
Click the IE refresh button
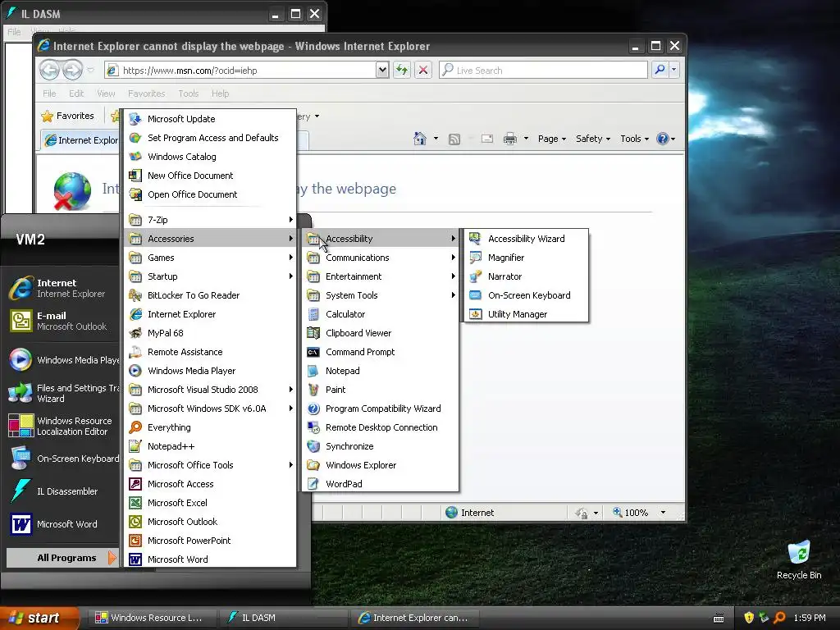pos(402,70)
